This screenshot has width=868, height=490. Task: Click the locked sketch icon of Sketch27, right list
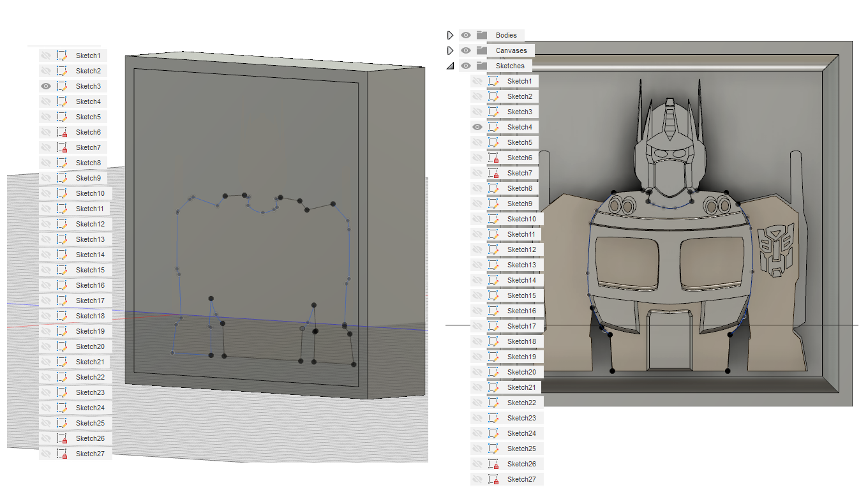coord(493,479)
